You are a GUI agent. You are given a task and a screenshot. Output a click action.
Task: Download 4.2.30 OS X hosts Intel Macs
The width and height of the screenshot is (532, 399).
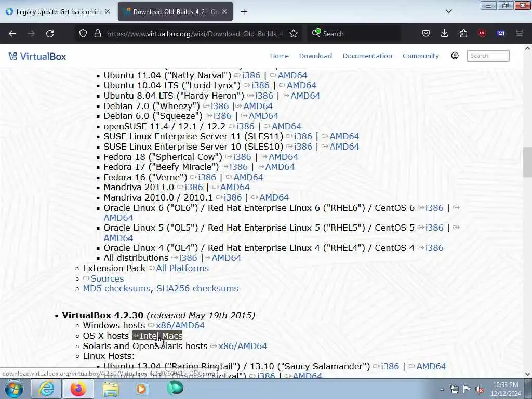[161, 336]
